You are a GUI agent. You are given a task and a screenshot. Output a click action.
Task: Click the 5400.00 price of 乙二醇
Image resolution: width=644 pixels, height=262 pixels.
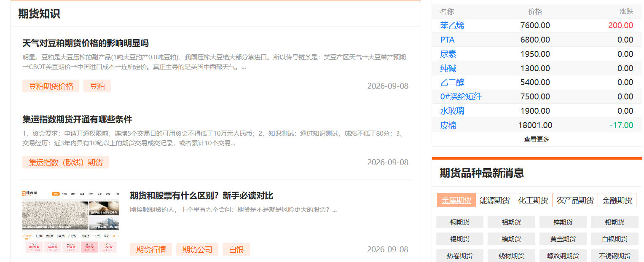535,82
